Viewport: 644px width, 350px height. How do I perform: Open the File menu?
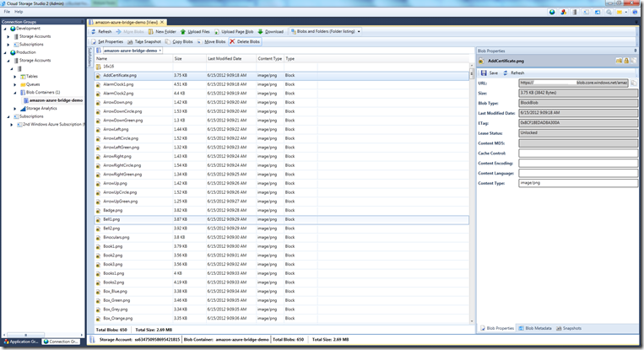pos(7,11)
